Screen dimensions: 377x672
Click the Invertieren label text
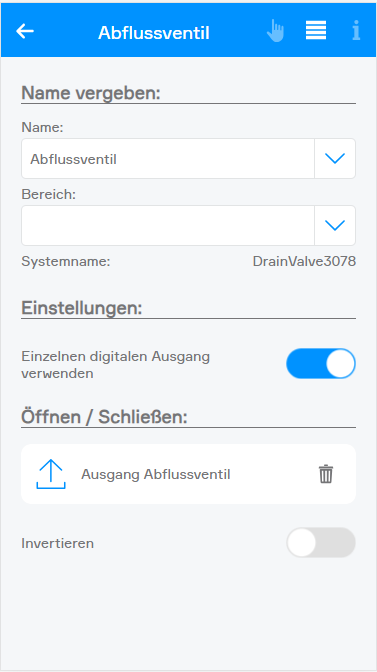(x=57, y=543)
